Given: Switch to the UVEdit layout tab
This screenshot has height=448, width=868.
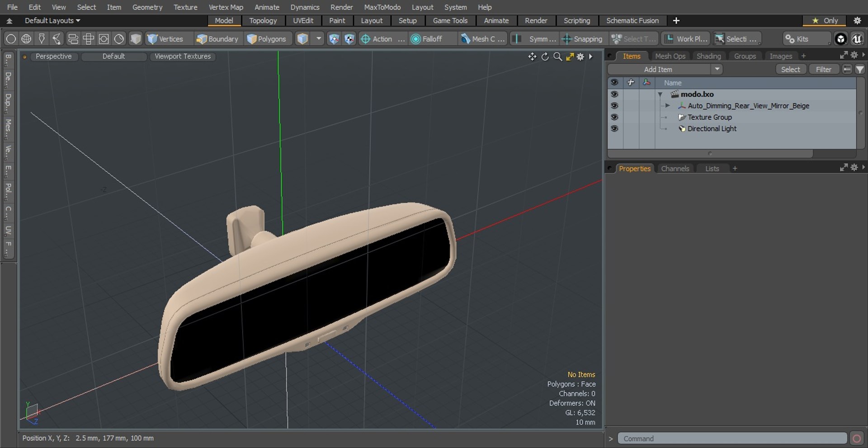Looking at the screenshot, I should coord(303,20).
